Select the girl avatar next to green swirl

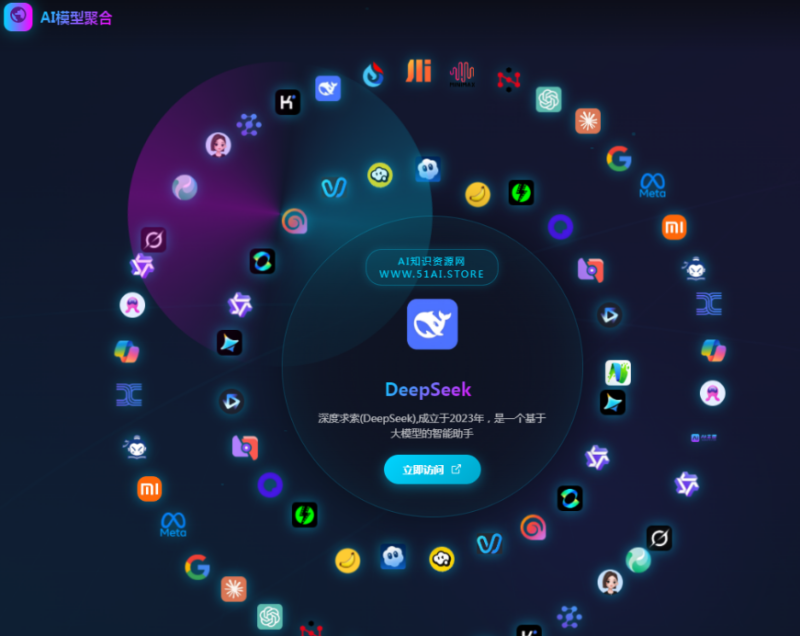[610, 581]
